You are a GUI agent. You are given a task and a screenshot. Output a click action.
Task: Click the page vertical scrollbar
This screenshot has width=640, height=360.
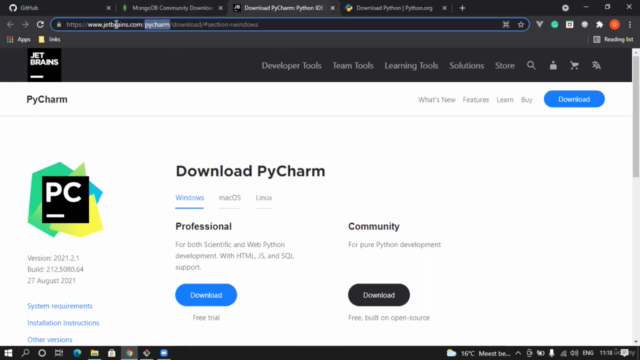tap(636, 116)
